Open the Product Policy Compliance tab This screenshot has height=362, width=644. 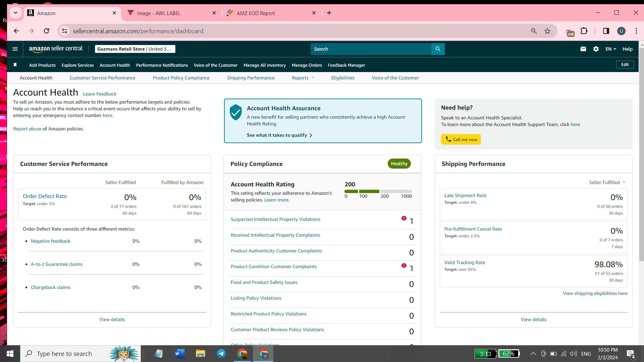tap(181, 78)
